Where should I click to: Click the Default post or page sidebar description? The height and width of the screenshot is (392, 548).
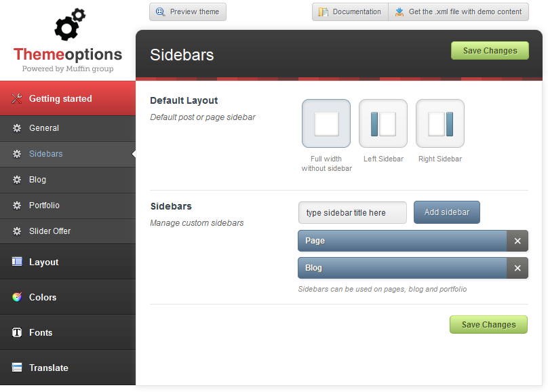[203, 117]
